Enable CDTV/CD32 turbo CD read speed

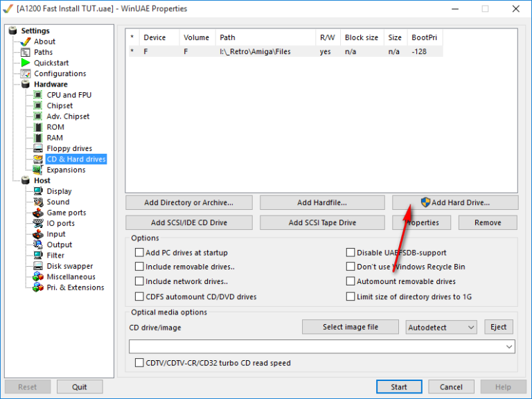tap(139, 363)
